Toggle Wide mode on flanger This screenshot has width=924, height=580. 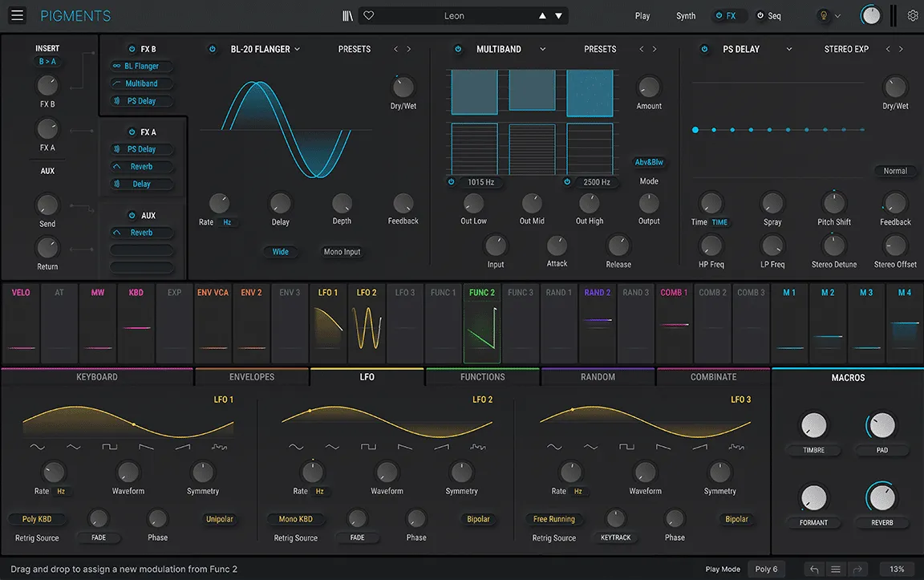281,252
